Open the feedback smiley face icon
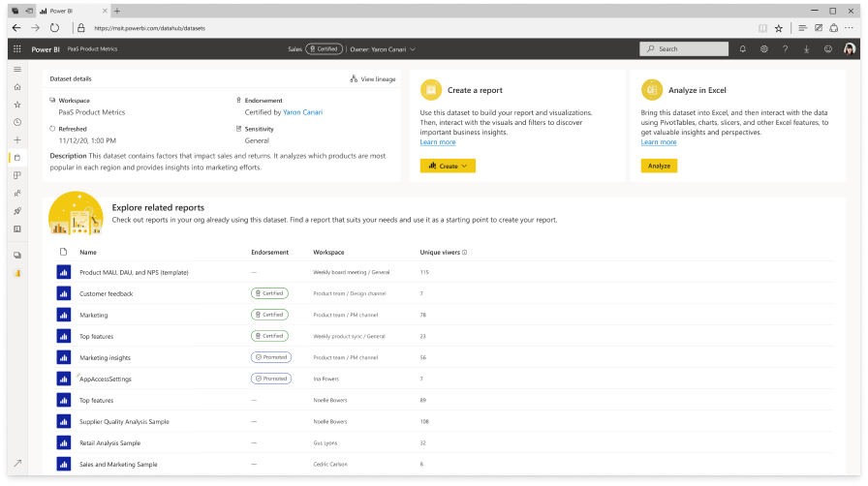This screenshot has width=868, height=486. point(828,48)
